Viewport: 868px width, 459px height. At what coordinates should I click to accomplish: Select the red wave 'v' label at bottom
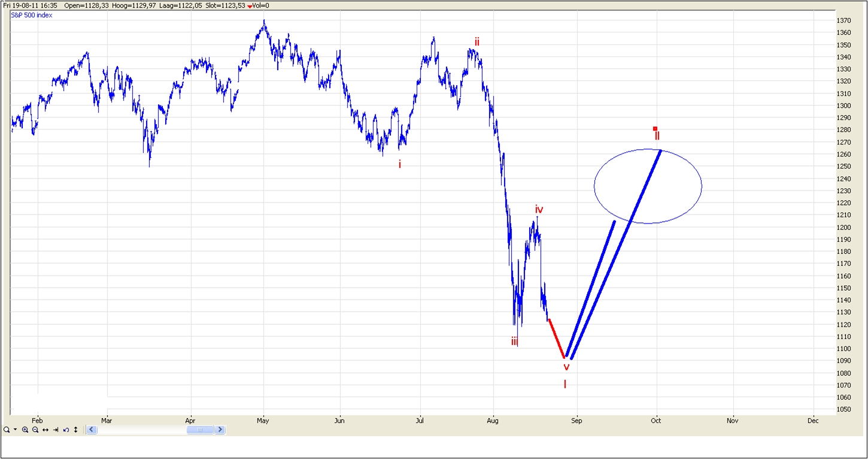(566, 367)
